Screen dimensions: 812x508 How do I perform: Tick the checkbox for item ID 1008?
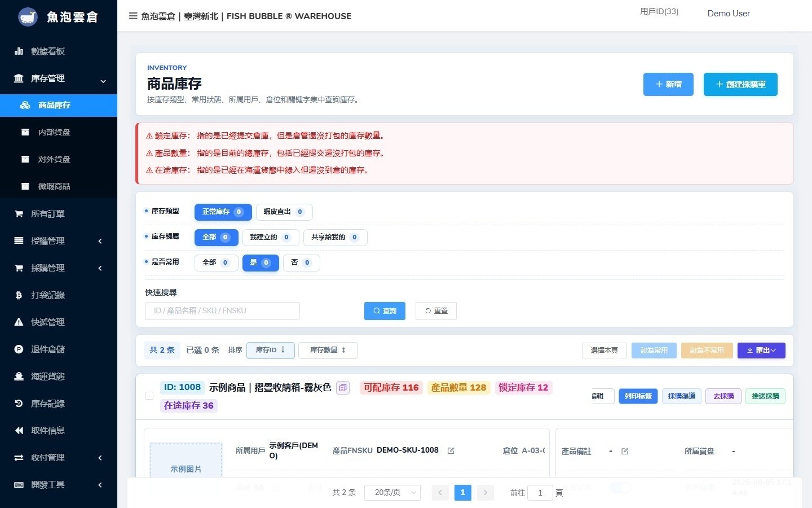tap(149, 396)
